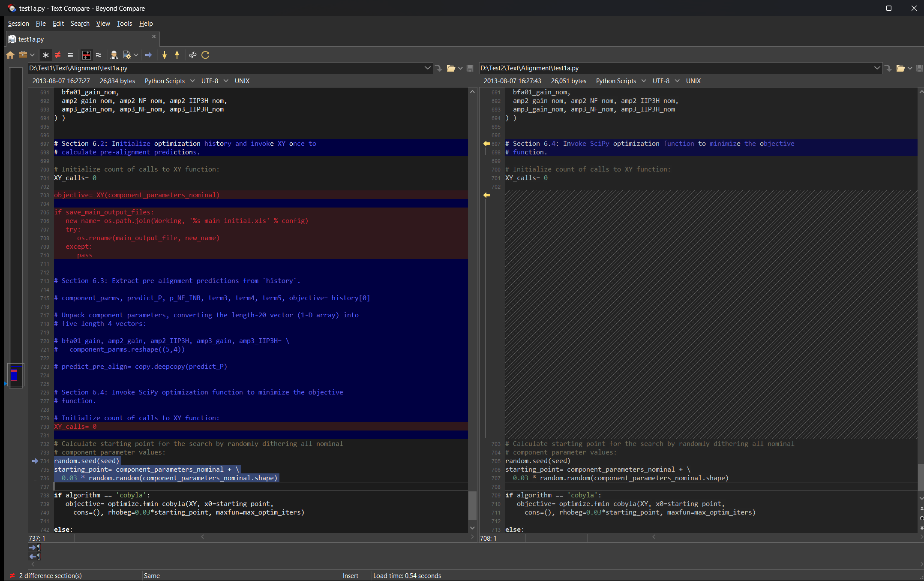Screen dimensions: 924x581
Task: Click left UNIX line ending label
Action: (242, 81)
